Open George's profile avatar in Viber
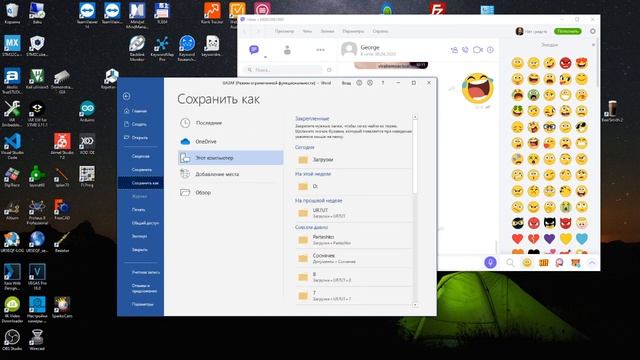Screen dimensions: 640x360 click(349, 50)
